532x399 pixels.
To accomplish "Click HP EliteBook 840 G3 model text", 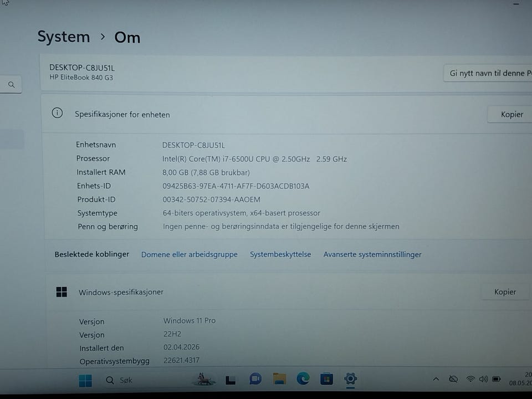I will [x=81, y=78].
